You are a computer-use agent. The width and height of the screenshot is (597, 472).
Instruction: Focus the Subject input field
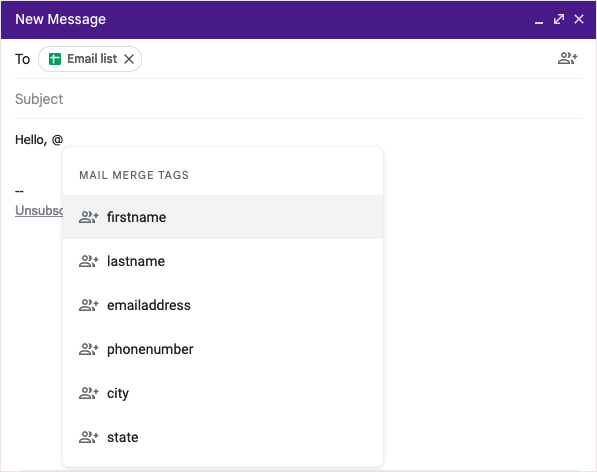point(299,99)
